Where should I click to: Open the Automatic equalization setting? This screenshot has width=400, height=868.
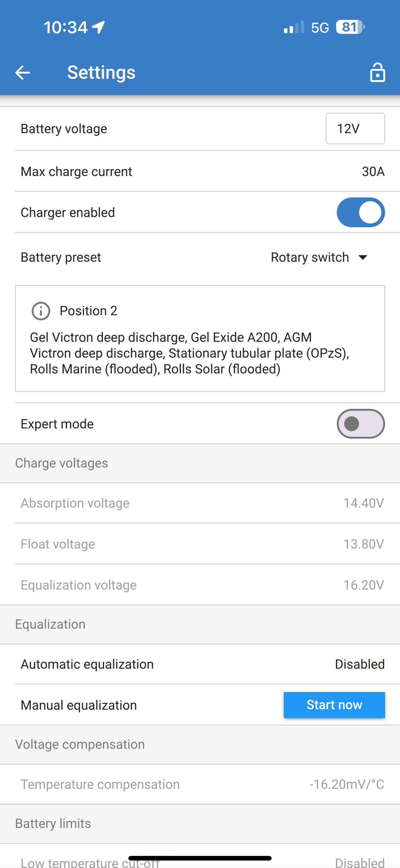click(x=200, y=664)
